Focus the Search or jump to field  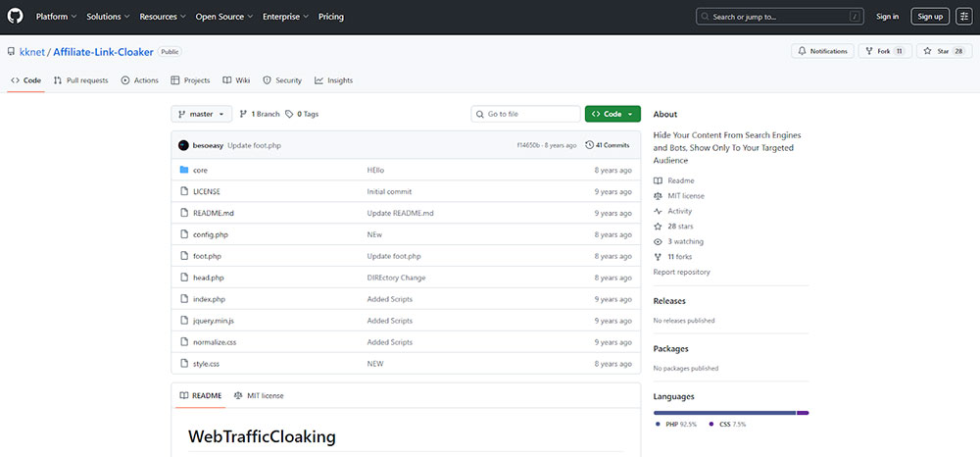[780, 17]
